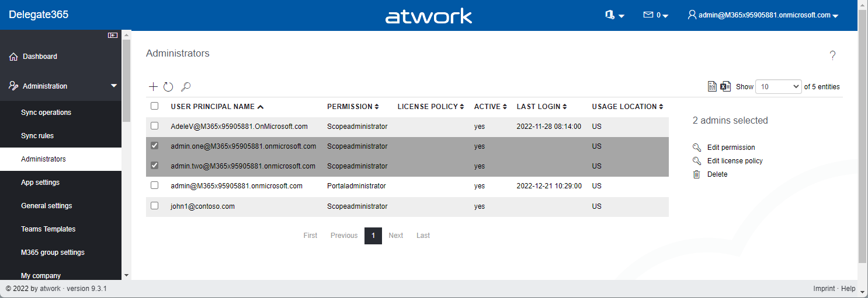Open Sync rules in the sidebar

click(37, 136)
